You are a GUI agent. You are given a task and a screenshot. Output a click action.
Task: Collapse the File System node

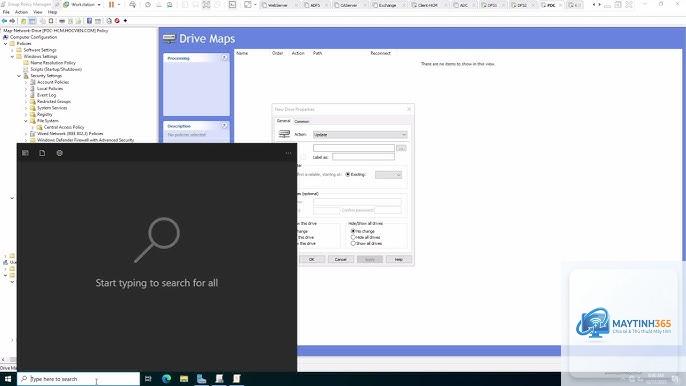(x=26, y=121)
